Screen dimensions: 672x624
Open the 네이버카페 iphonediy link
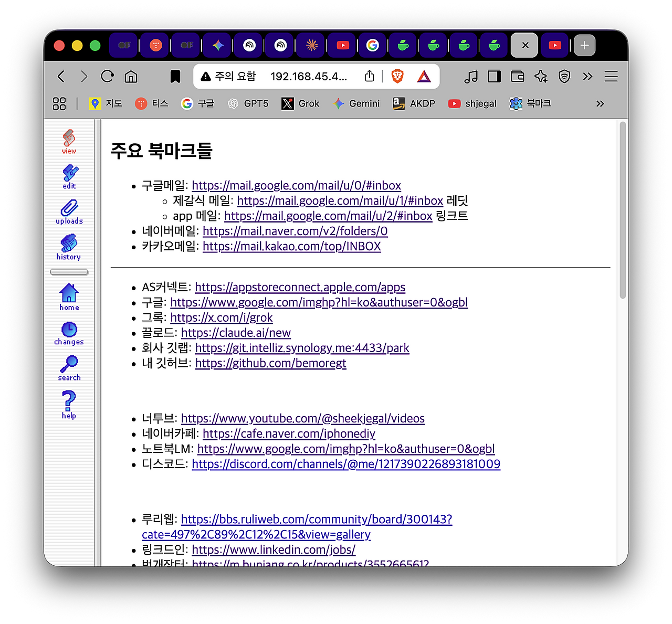[x=289, y=434]
